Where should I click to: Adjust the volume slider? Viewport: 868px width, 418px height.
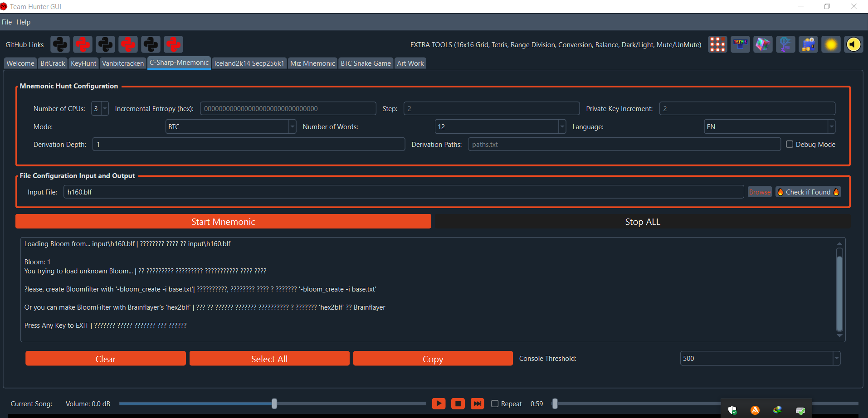point(273,403)
